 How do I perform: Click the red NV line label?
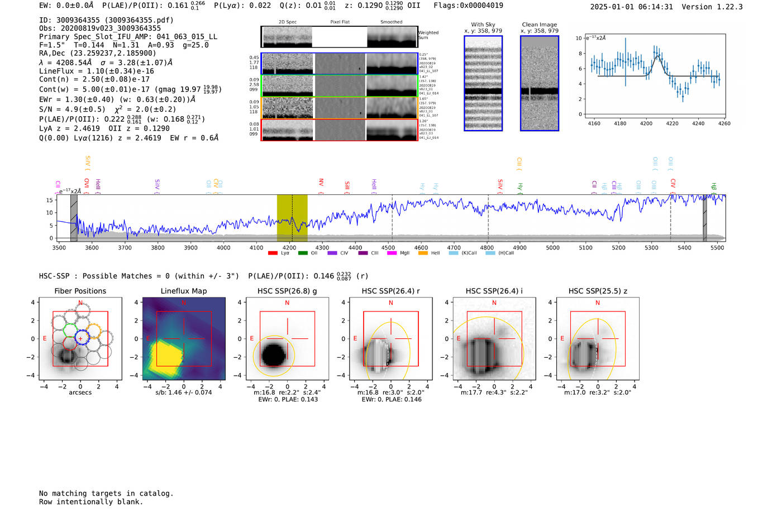tap(321, 185)
